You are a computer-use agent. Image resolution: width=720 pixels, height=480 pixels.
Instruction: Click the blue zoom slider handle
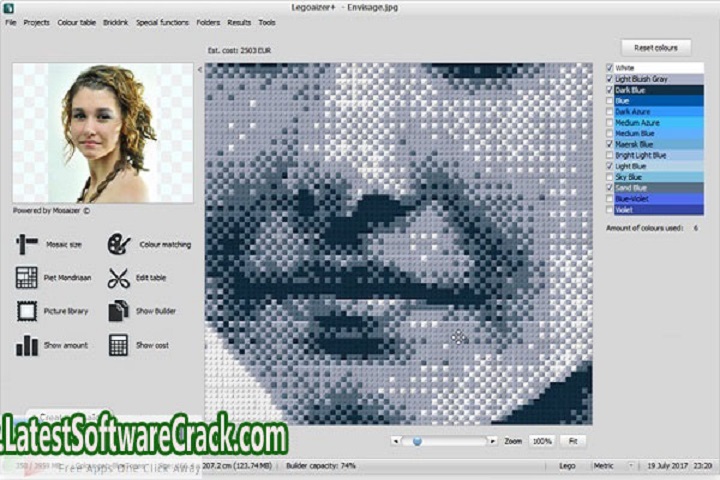[x=417, y=441]
